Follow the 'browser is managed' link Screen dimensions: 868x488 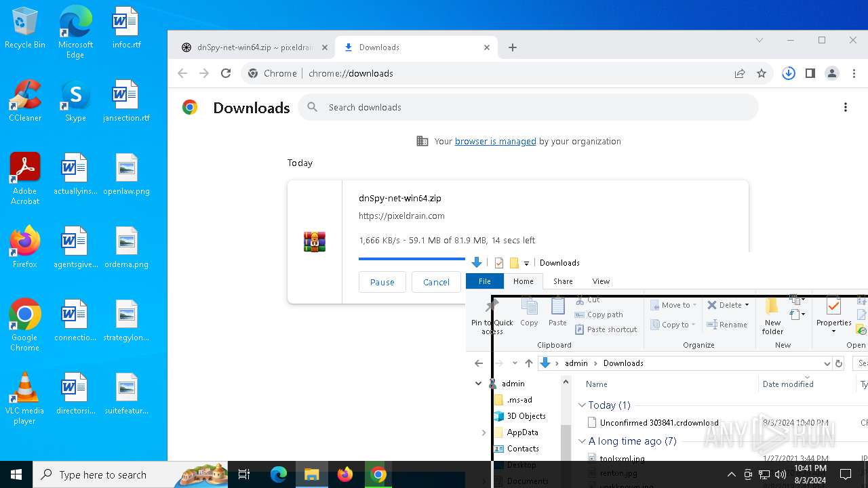click(495, 141)
